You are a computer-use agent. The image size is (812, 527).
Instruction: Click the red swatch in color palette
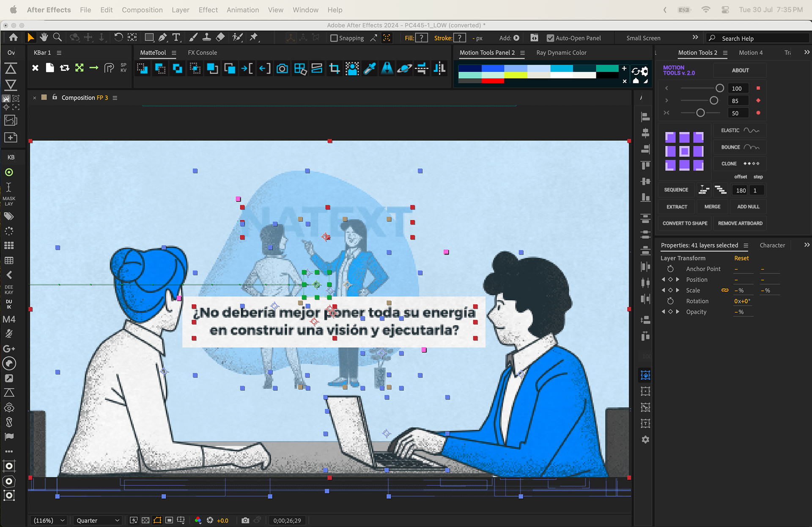coord(493,81)
